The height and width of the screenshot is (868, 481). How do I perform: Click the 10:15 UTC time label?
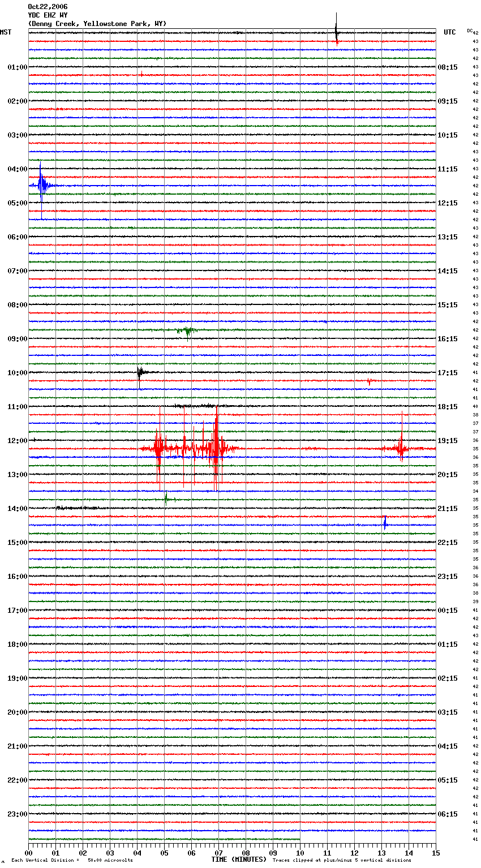click(448, 135)
